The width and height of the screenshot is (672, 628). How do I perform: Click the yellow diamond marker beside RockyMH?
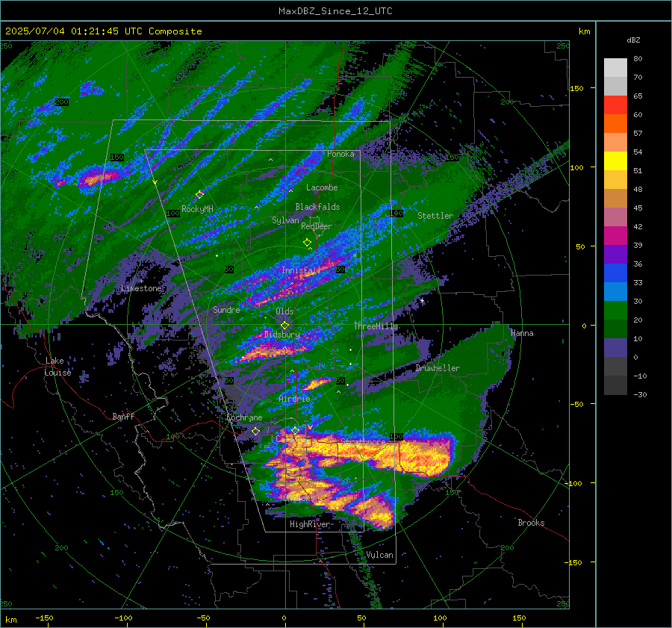coord(199,195)
